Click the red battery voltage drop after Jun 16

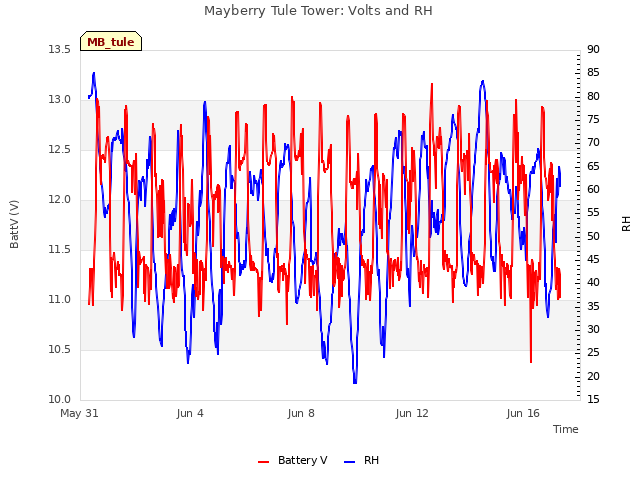click(x=531, y=361)
